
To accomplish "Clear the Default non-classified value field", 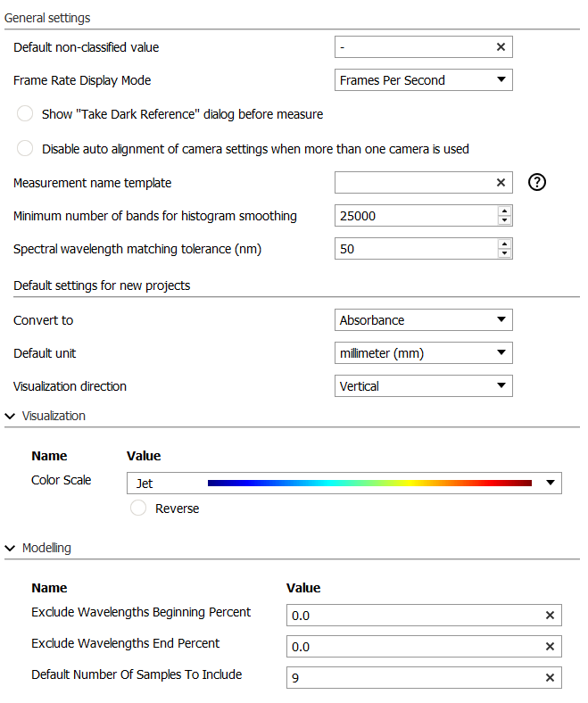I will (501, 47).
